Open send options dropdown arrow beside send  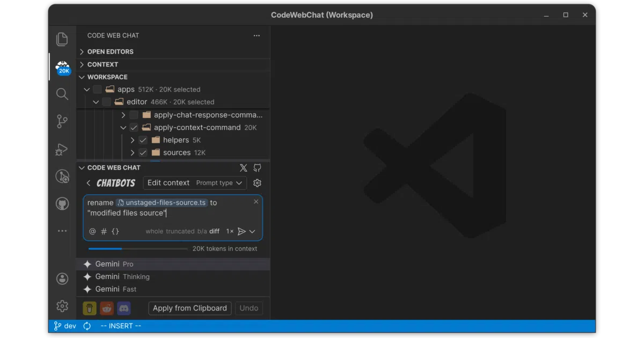252,231
